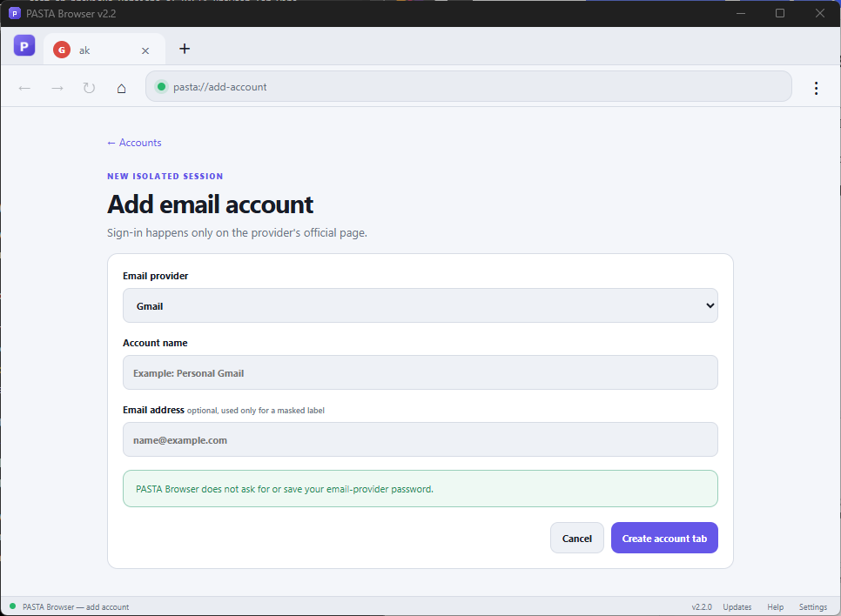Click the 'Add email account' heading

pyautogui.click(x=211, y=204)
